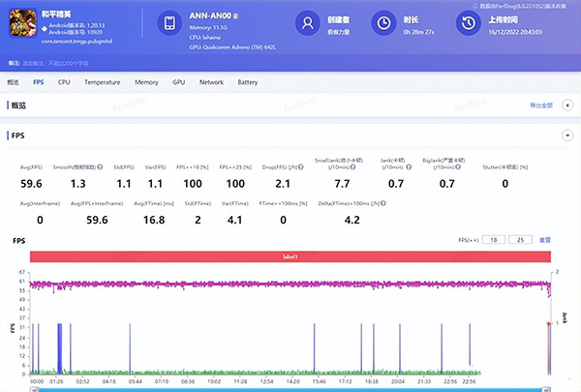The image size is (581, 392).
Task: Open the export all dropdown
Action: click(x=543, y=104)
